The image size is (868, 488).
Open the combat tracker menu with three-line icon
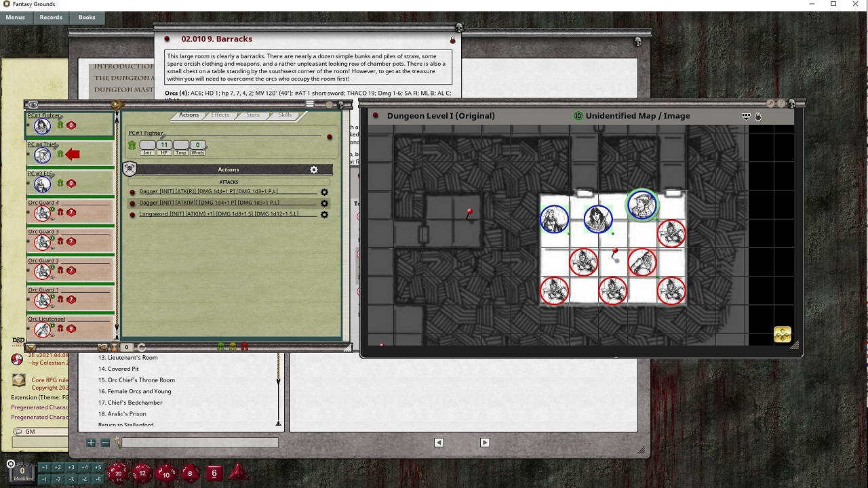[x=311, y=103]
